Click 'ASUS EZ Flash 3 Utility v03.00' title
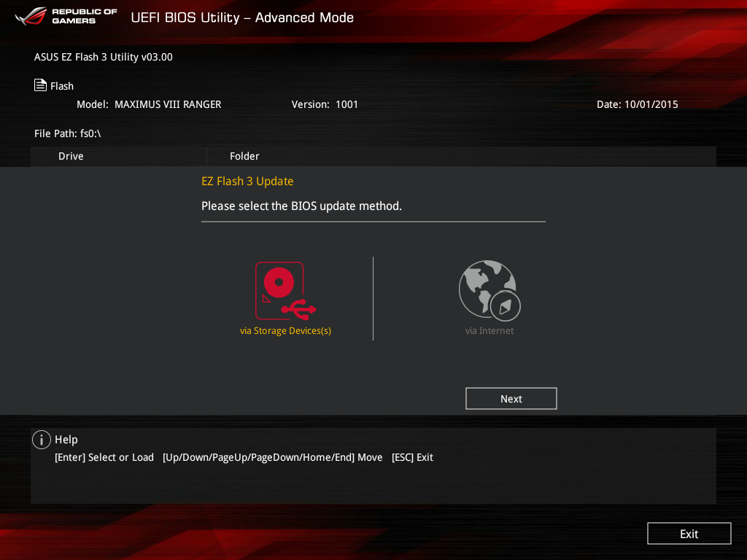The image size is (747, 560). coord(104,57)
